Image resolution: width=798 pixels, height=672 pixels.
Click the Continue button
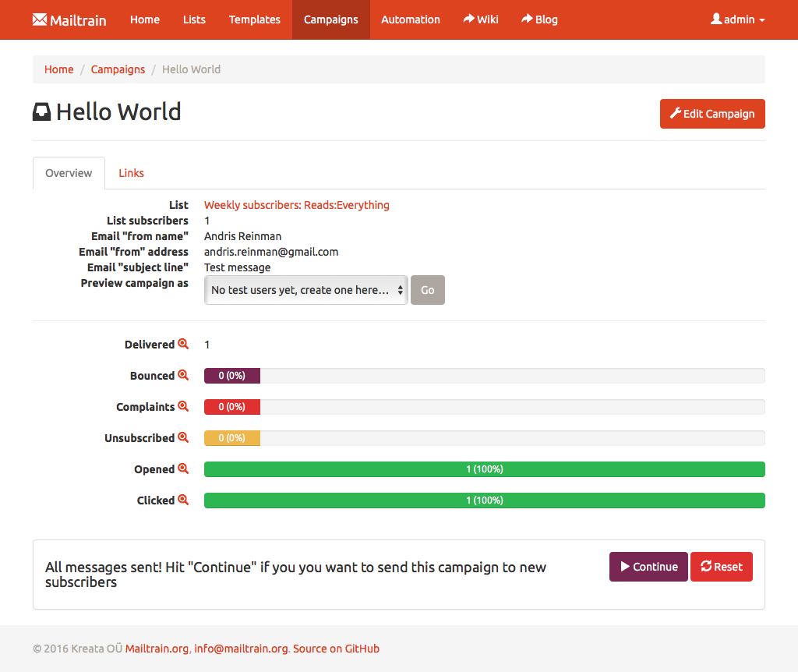click(648, 567)
